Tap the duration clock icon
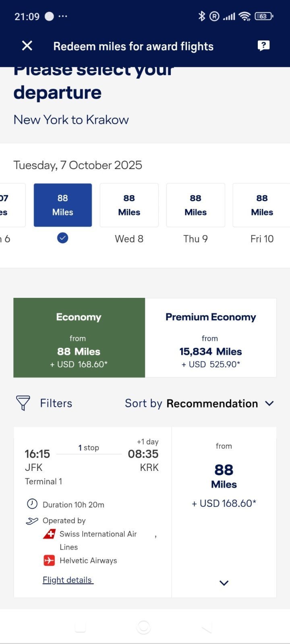 tap(32, 504)
